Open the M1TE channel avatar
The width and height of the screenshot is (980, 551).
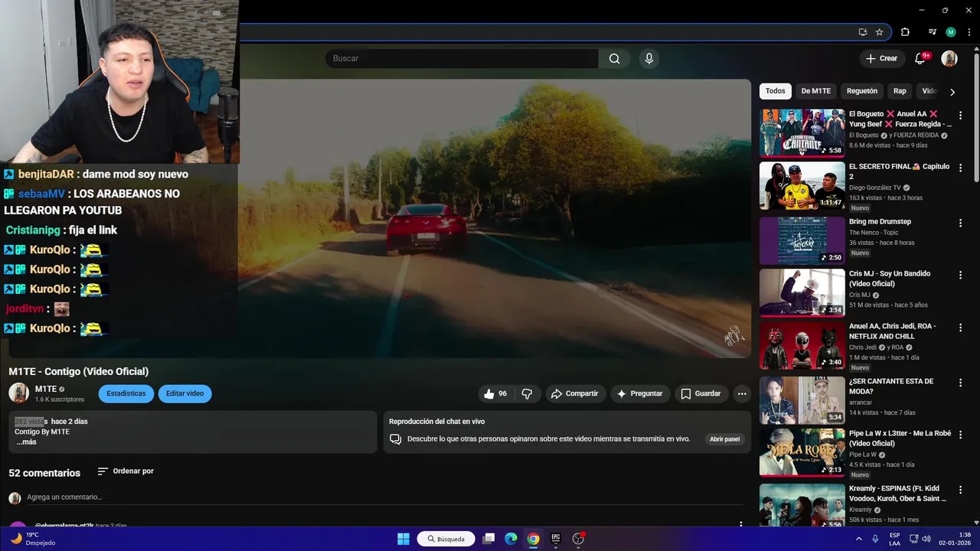18,393
